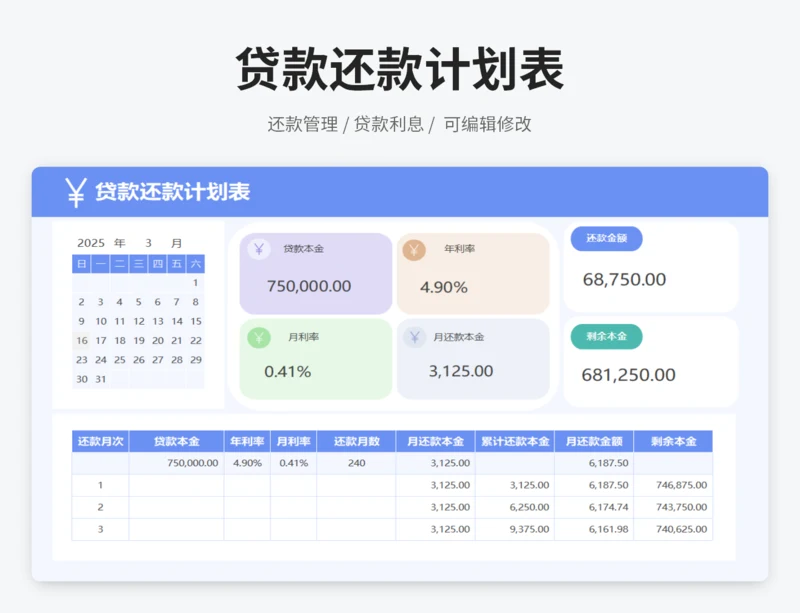The image size is (800, 613).
Task: Click the 日 weekday header in calendar
Action: click(82, 264)
